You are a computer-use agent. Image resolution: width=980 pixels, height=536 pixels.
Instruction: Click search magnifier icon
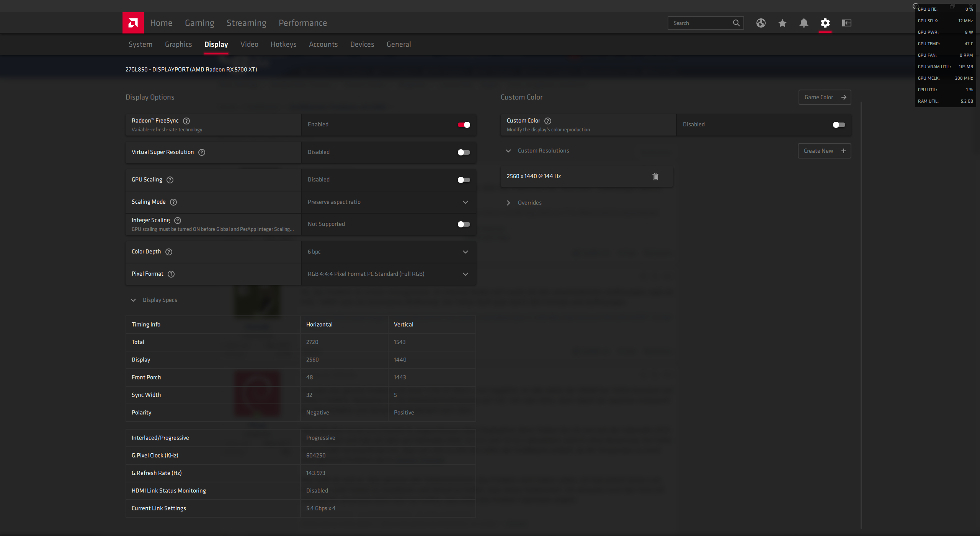click(x=736, y=23)
